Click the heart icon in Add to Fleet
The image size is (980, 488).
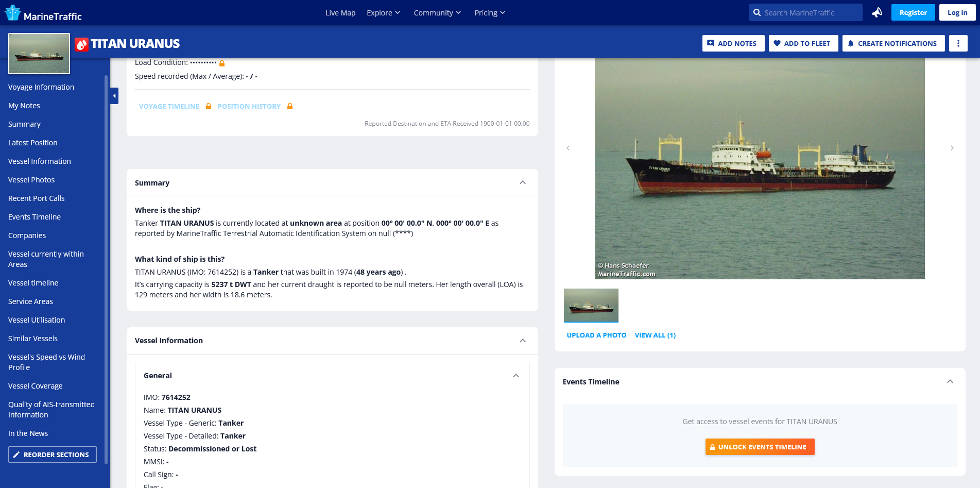coord(777,43)
